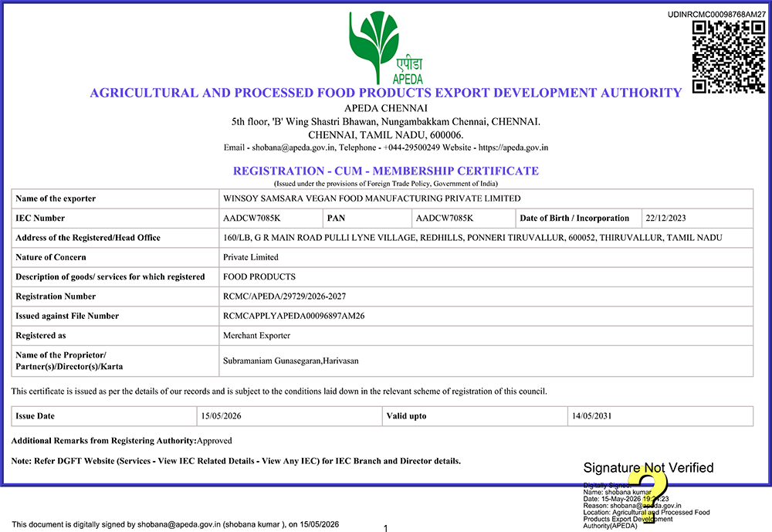The image size is (772, 532).
Task: Click 'Address of the Registered/Head Office' label
Action: [88, 237]
